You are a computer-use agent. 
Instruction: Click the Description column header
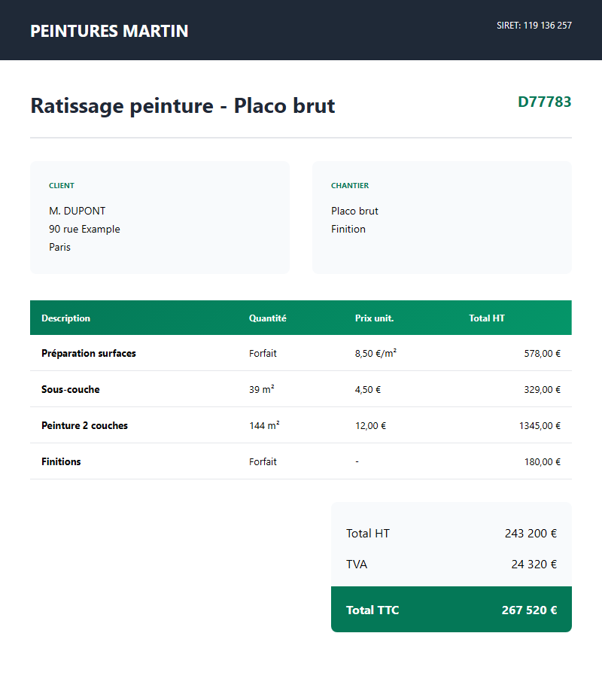pos(65,318)
